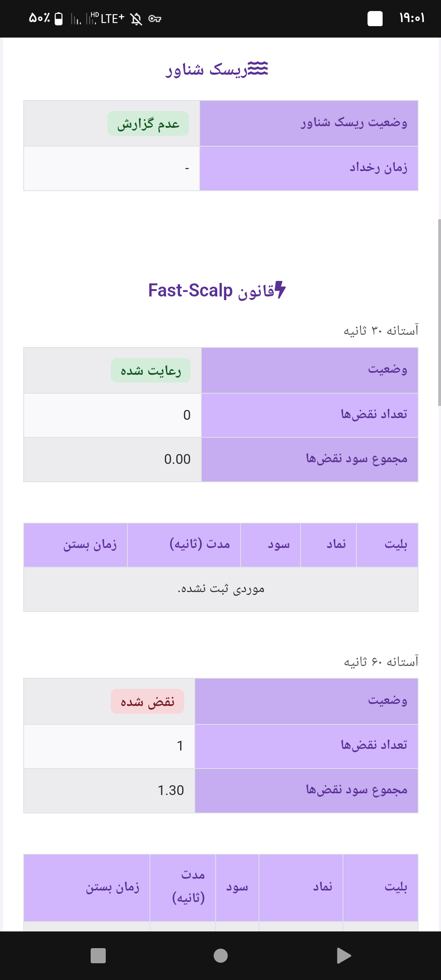Select the 'زمان بستن' header in first table
The height and width of the screenshot is (980, 441).
click(x=76, y=545)
